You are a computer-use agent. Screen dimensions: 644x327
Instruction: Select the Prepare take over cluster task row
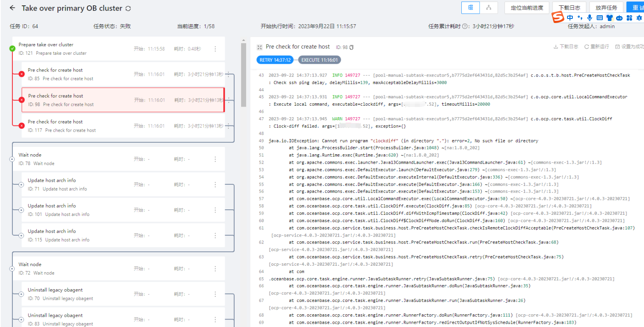click(118, 49)
